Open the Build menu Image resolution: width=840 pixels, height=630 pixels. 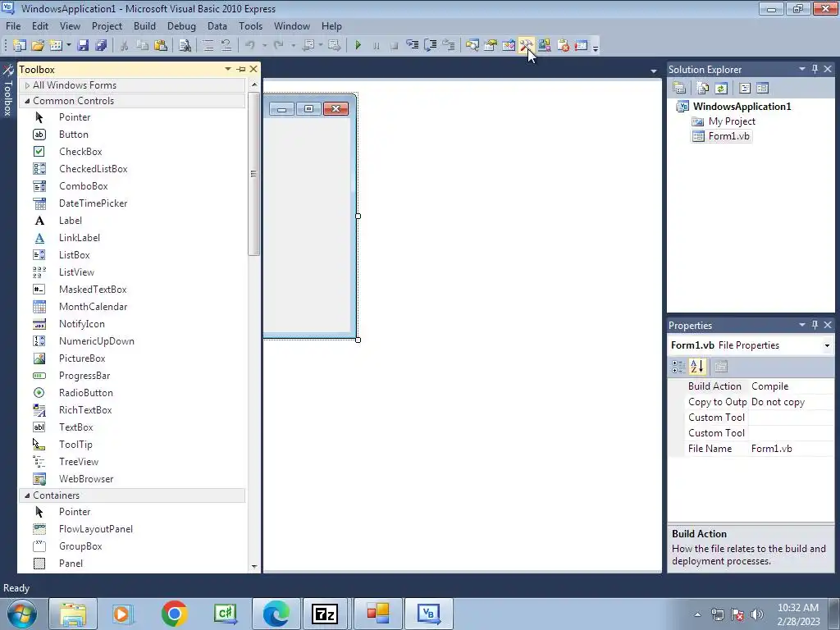pyautogui.click(x=144, y=25)
